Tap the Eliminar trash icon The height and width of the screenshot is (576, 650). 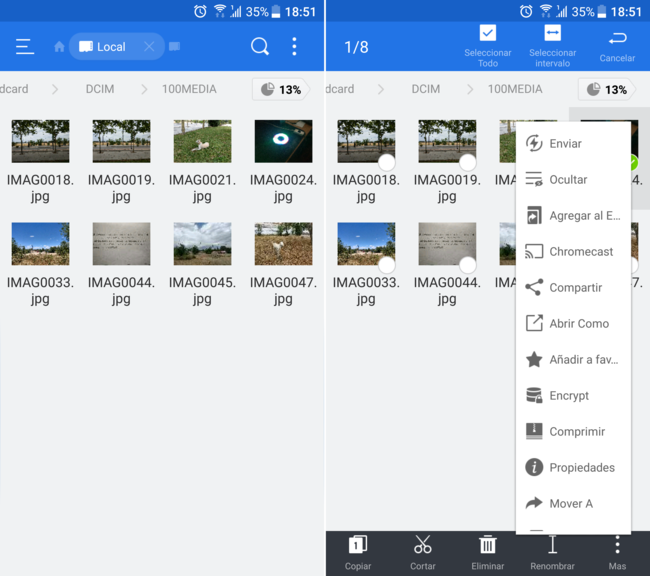[488, 546]
